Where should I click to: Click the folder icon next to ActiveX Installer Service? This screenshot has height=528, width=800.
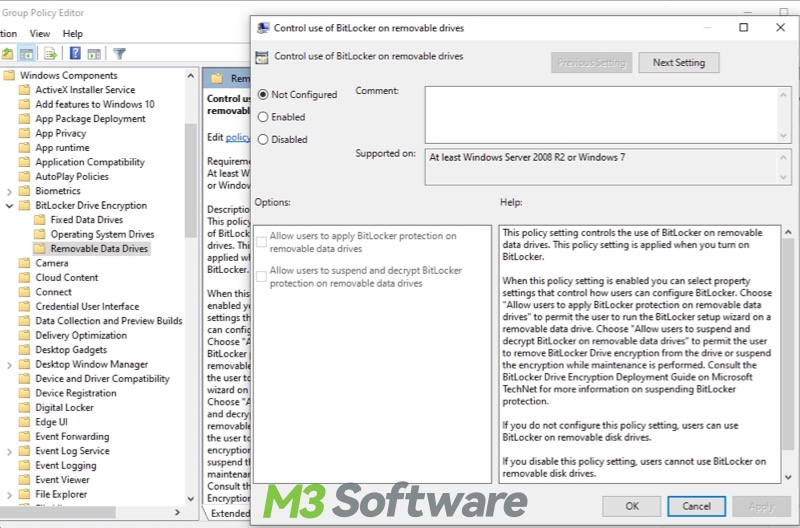[x=24, y=90]
